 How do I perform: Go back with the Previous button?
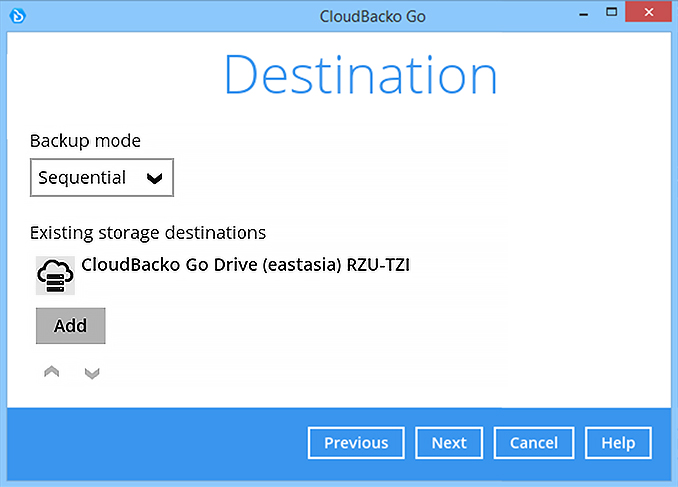pos(355,443)
